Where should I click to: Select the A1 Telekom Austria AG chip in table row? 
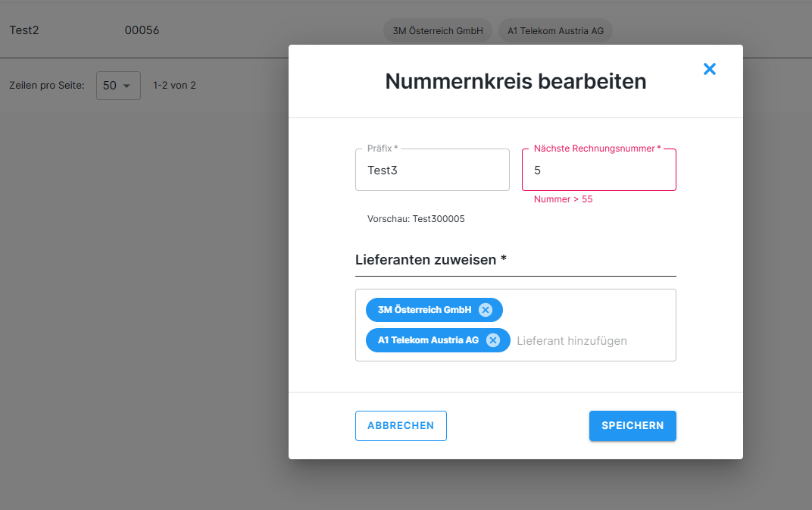(x=555, y=31)
